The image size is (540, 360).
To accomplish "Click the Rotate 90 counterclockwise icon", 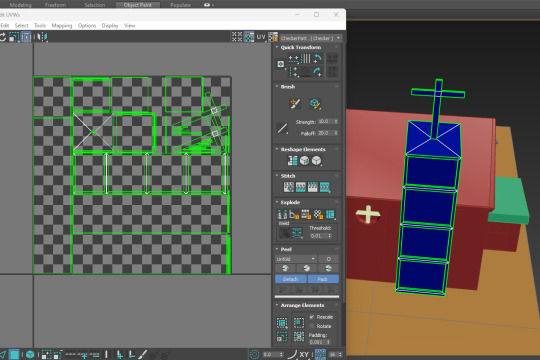I will click(318, 59).
